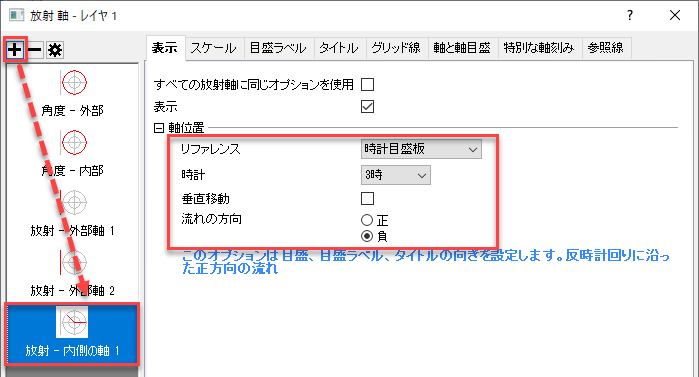Click the リファレンス label
Viewport: 699px width, 377px height.
(210, 149)
